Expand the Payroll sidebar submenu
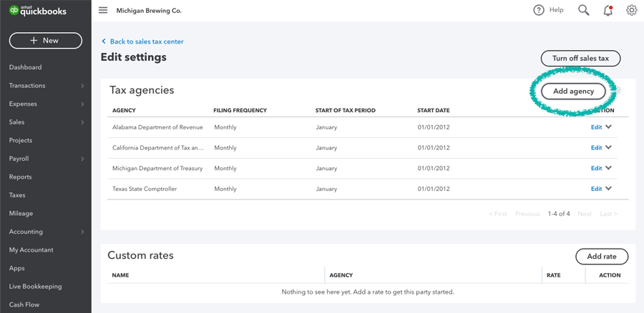The image size is (644, 313). tap(82, 159)
